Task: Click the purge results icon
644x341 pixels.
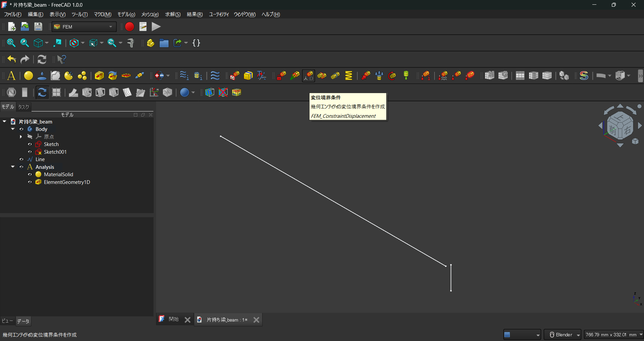Action: point(11,92)
